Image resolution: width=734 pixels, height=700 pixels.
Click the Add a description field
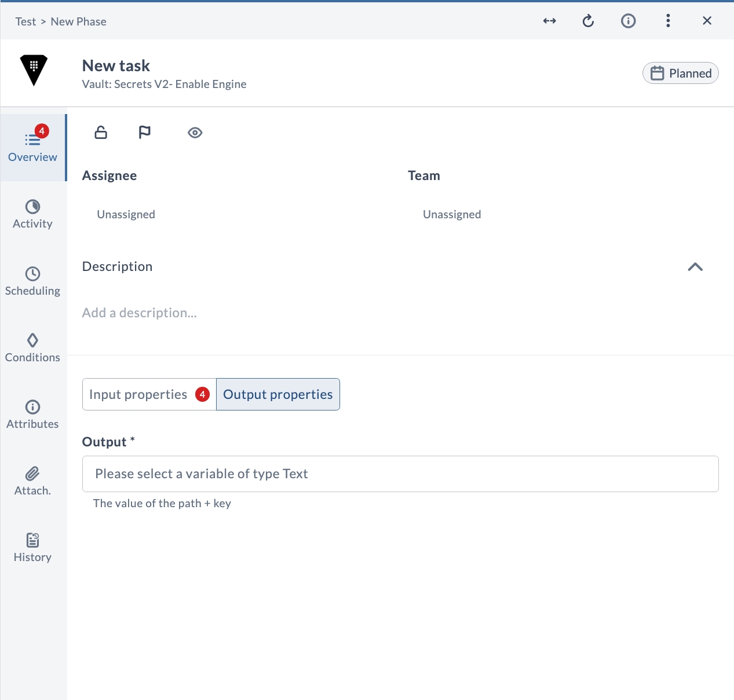coord(140,313)
